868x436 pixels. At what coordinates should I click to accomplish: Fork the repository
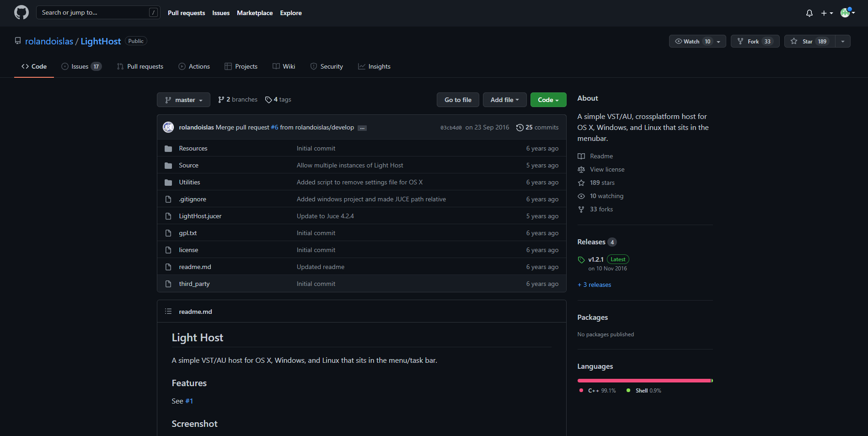(755, 41)
